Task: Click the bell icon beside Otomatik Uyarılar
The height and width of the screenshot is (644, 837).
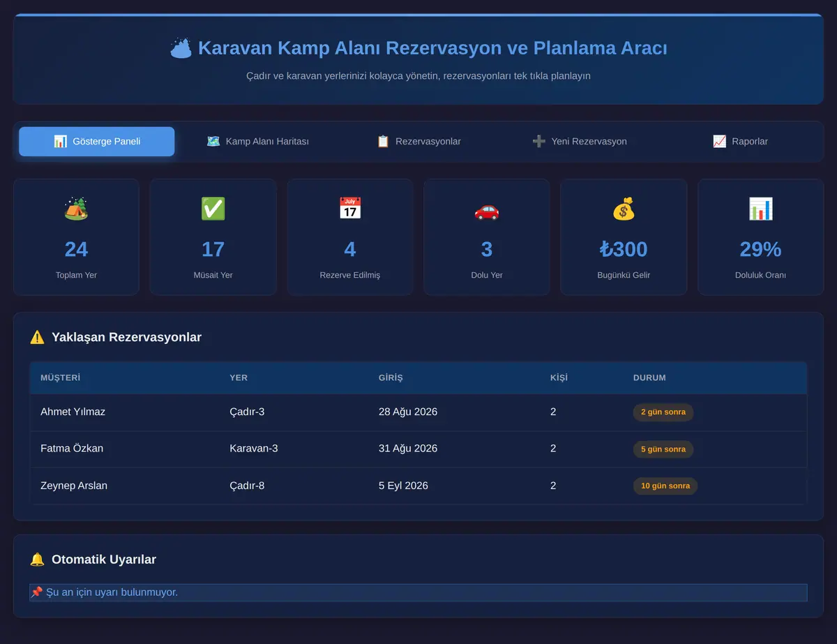Action: point(37,560)
